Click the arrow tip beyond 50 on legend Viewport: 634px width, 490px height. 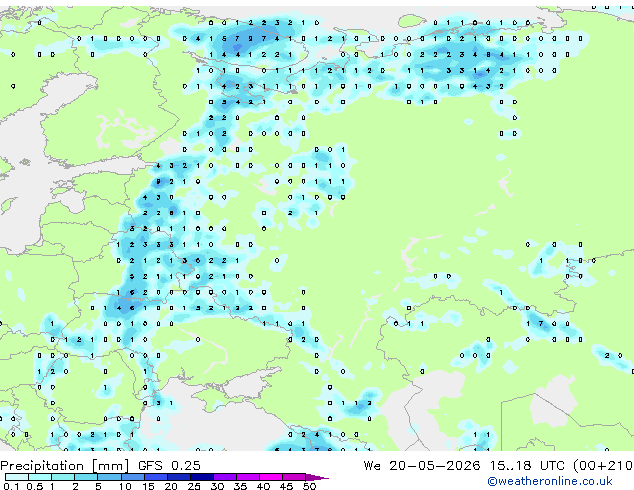coord(317,477)
